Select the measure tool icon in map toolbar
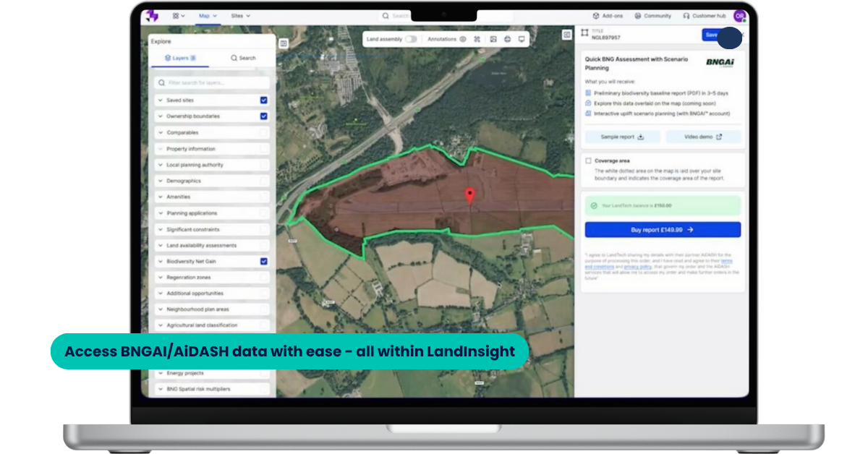Viewport: 868px width, 454px height. pos(477,39)
